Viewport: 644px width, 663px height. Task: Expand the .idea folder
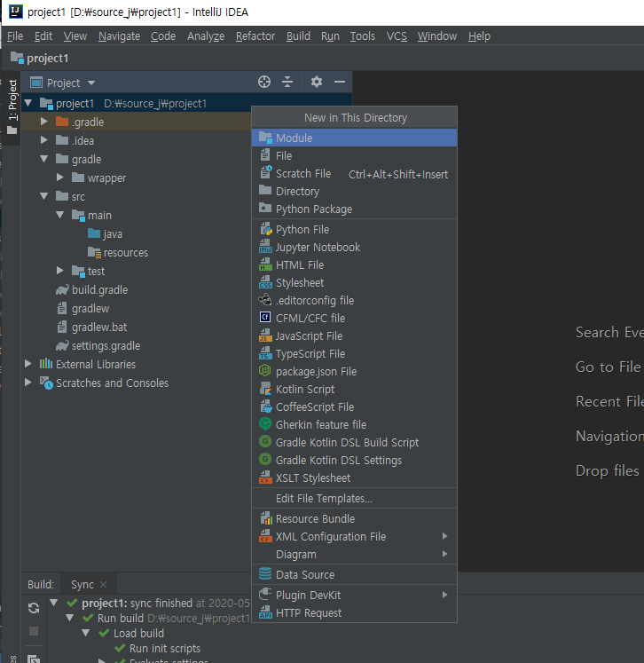click(44, 140)
